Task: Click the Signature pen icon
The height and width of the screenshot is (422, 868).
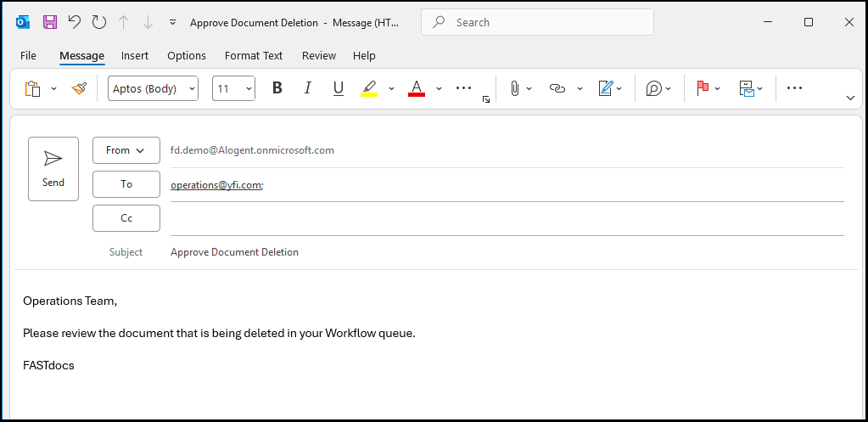Action: (605, 88)
